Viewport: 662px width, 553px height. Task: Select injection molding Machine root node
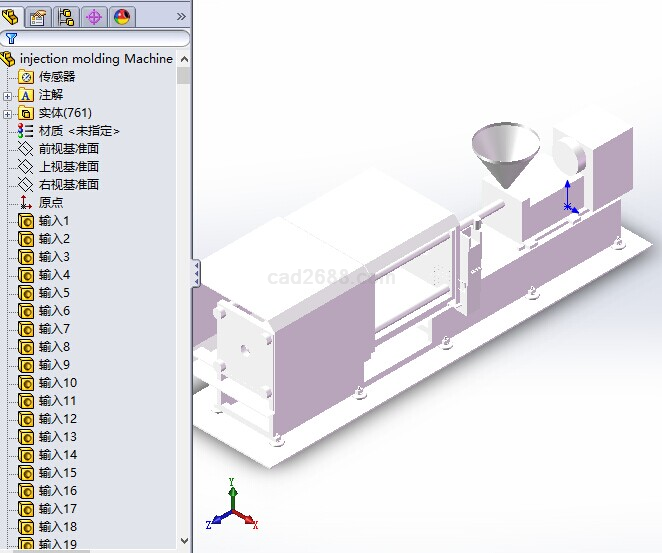pos(96,59)
